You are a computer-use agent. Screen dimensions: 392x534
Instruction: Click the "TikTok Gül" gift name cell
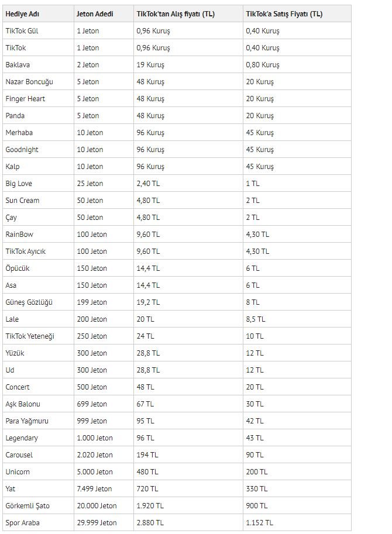tap(22, 30)
